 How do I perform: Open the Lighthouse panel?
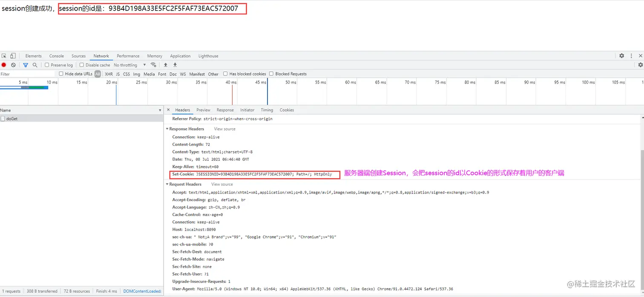pyautogui.click(x=208, y=56)
